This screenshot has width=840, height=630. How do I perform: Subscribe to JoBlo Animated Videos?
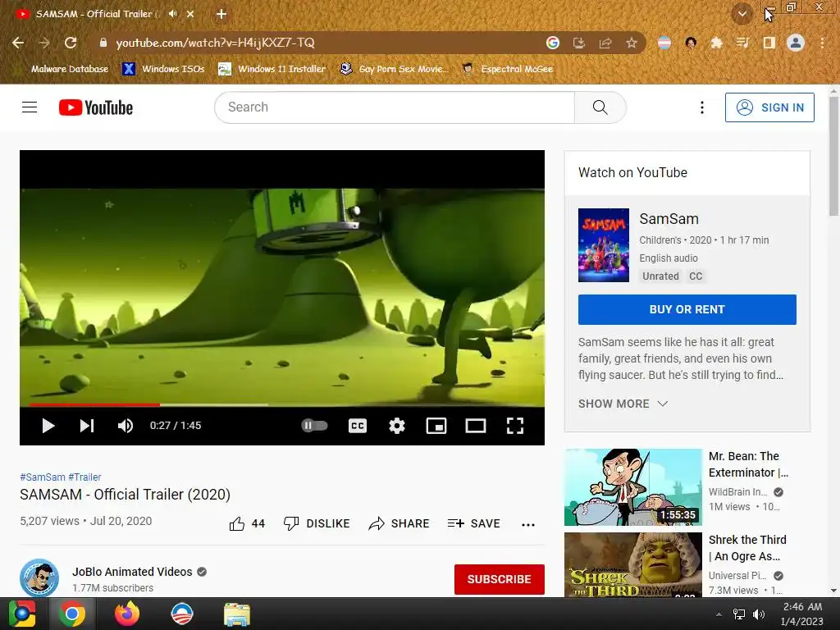500,579
